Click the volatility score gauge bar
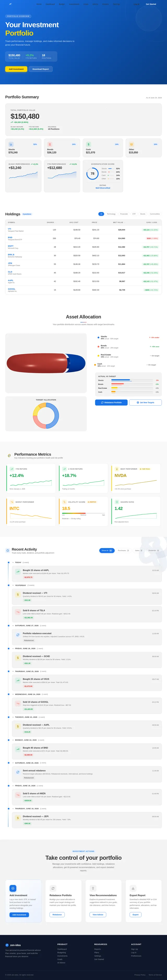Screen dimensions: 167x980 pos(83,513)
